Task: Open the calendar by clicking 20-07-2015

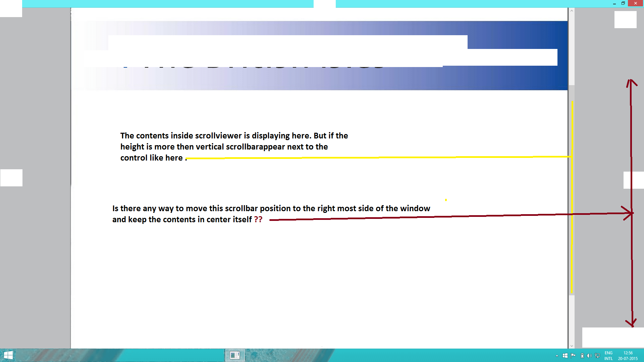Action: pos(628,358)
